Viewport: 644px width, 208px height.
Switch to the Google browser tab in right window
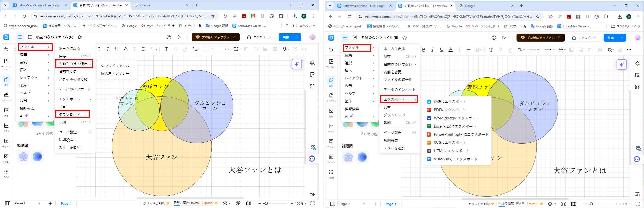(486, 6)
